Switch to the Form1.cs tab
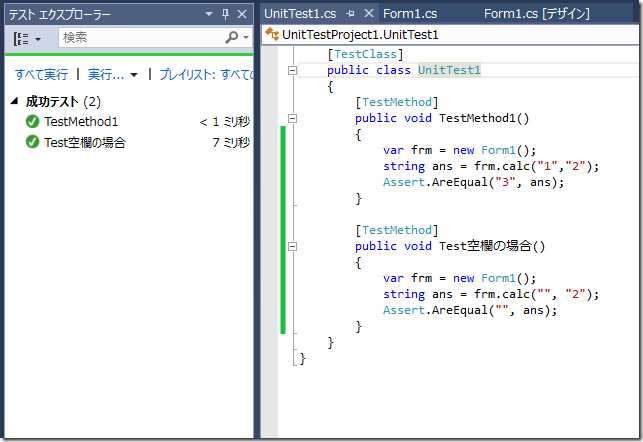The image size is (643, 442). [x=411, y=13]
